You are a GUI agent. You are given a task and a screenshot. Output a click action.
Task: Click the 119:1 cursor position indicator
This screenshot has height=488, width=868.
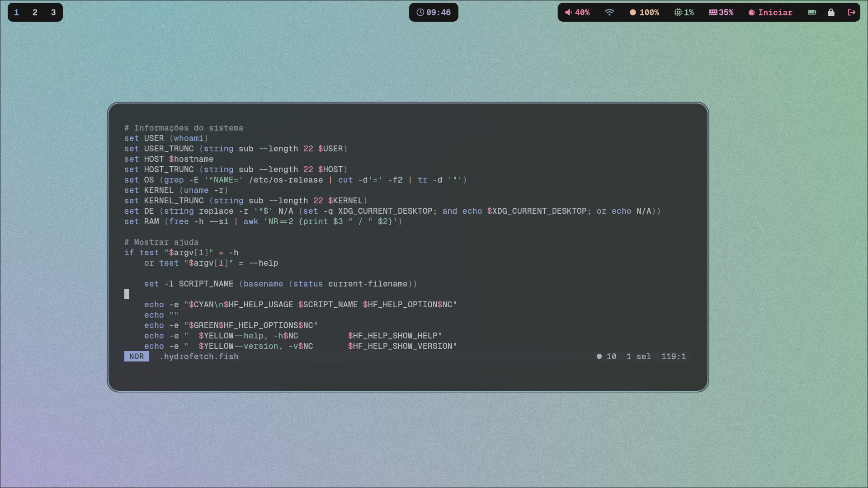click(x=673, y=357)
